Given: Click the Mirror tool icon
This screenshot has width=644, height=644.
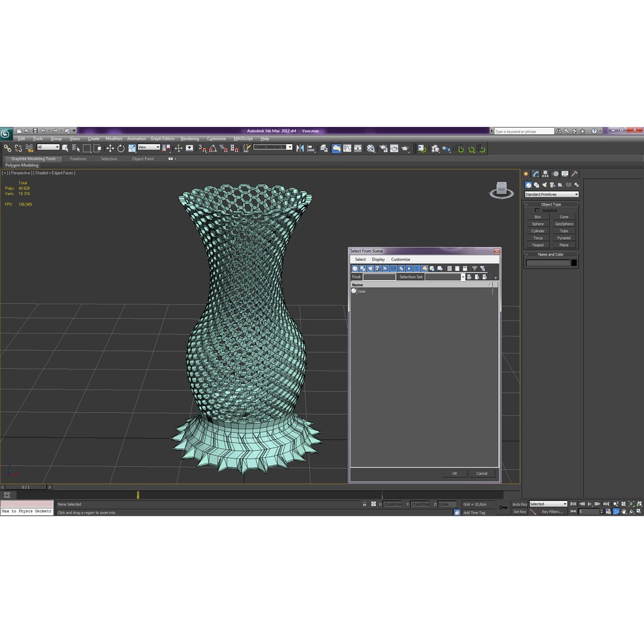Looking at the screenshot, I should [x=300, y=148].
